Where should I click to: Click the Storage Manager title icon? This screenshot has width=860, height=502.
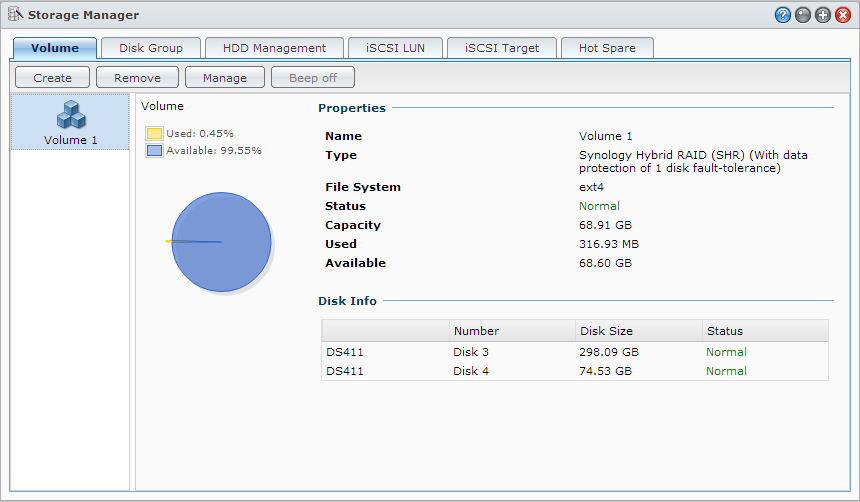15,14
